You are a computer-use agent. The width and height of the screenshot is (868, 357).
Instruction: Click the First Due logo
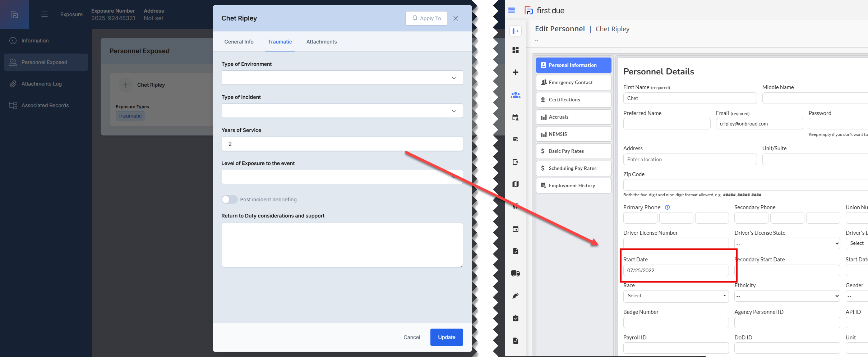pyautogui.click(x=544, y=10)
